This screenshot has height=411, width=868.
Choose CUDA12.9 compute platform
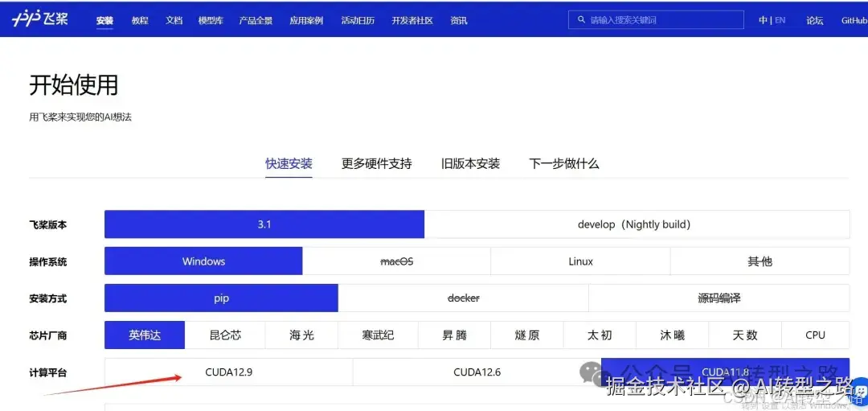228,372
